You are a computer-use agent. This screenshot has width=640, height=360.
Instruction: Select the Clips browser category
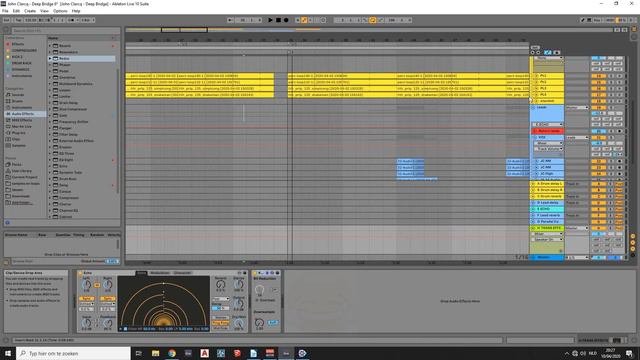[x=16, y=139]
